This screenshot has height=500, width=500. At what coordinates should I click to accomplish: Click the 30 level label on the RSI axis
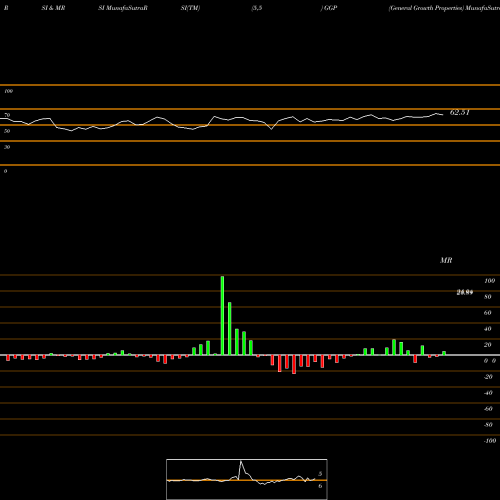7,147
